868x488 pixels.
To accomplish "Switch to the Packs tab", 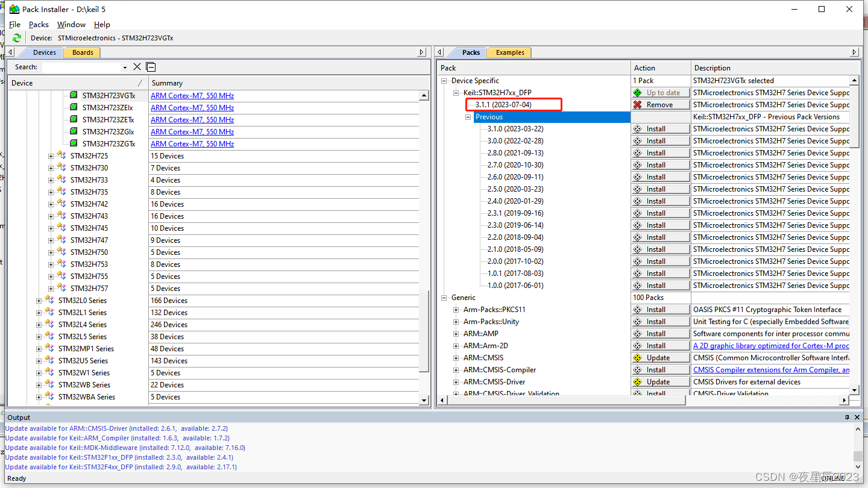I will pyautogui.click(x=470, y=52).
